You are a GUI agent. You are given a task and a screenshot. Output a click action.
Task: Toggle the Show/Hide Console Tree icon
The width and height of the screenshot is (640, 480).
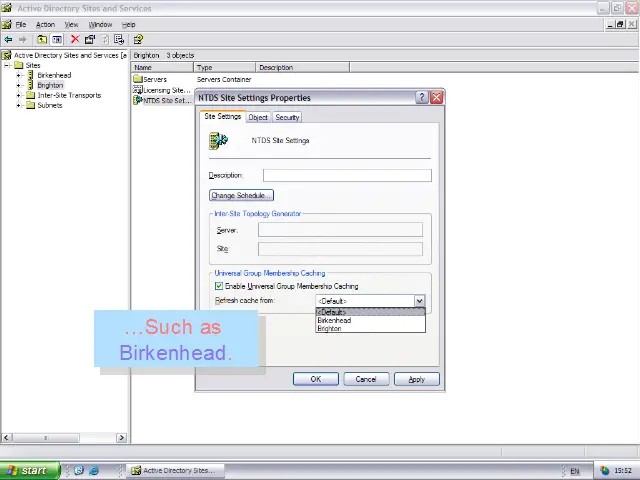pos(57,40)
